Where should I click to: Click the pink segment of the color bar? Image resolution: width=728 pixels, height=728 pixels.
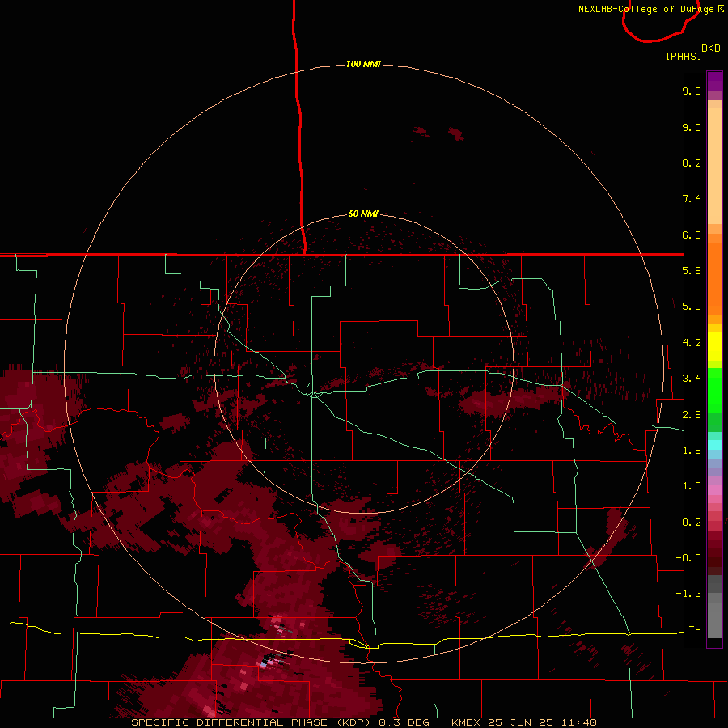pos(714,490)
